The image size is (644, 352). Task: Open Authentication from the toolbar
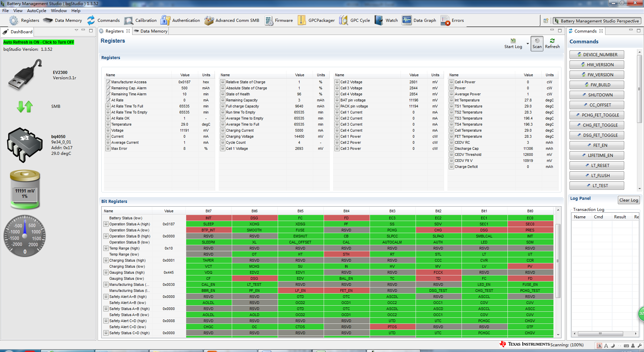pos(165,20)
